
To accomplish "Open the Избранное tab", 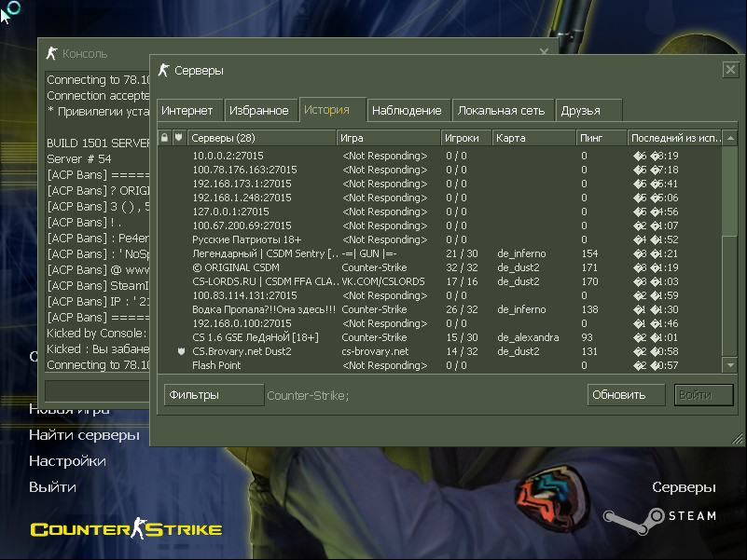I will (x=260, y=111).
